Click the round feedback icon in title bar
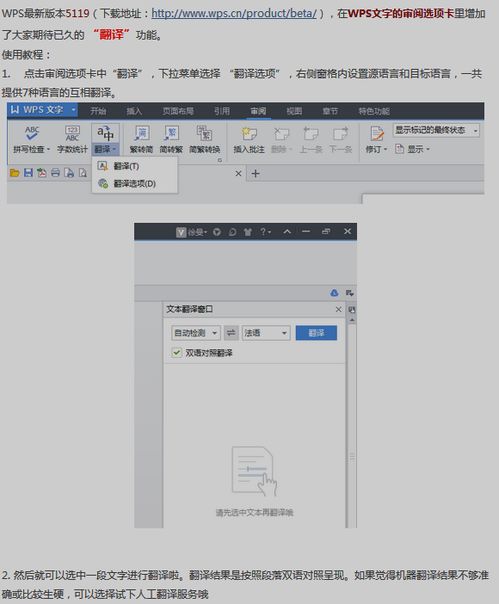Screen dimensions: 499x604 [217, 232]
